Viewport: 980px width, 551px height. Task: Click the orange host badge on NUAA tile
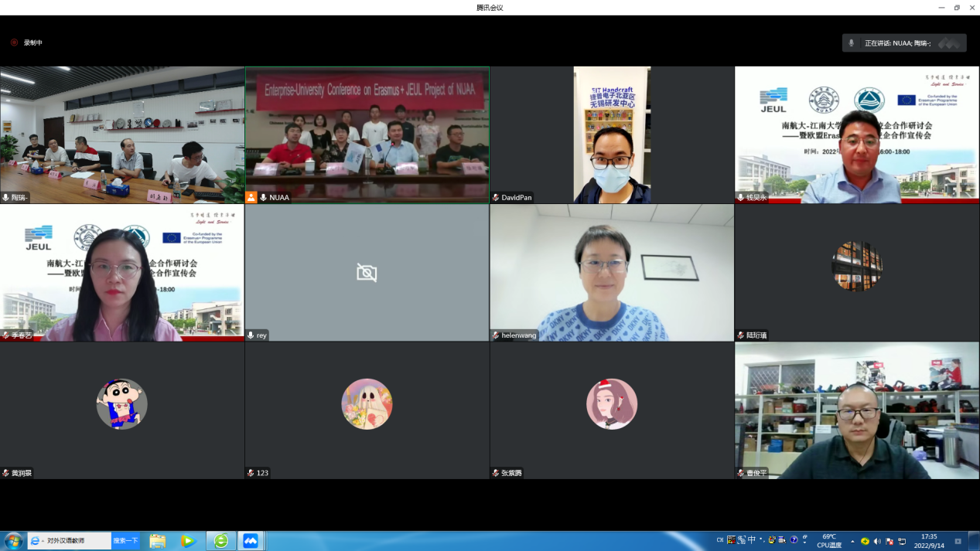(251, 197)
